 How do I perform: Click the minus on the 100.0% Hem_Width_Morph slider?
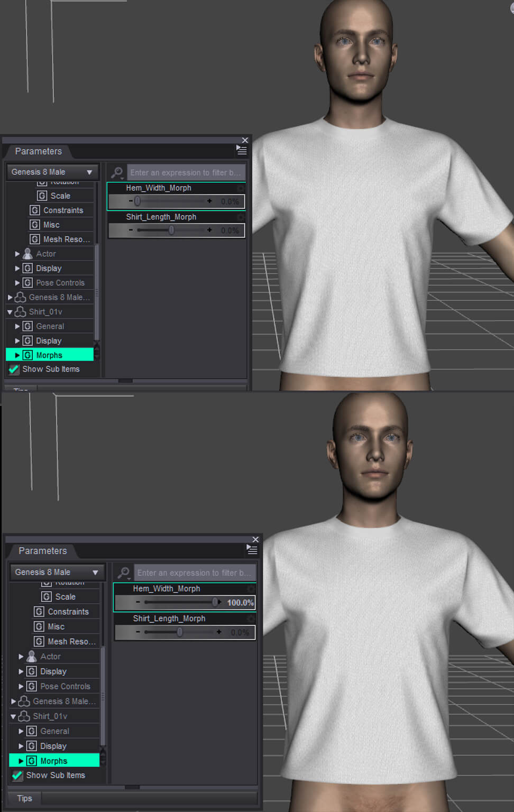click(138, 602)
